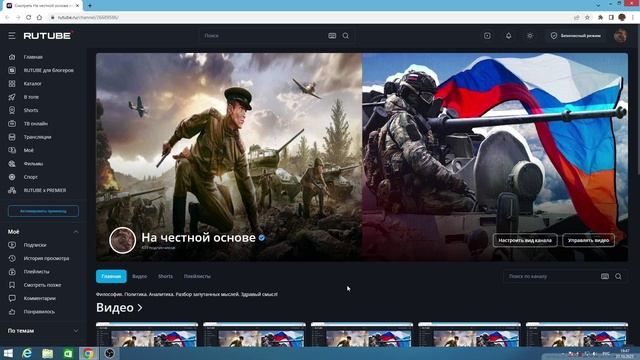The image size is (640, 360).
Task: Open the hamburger menu beside the RUTUBE logo
Action: 12,36
